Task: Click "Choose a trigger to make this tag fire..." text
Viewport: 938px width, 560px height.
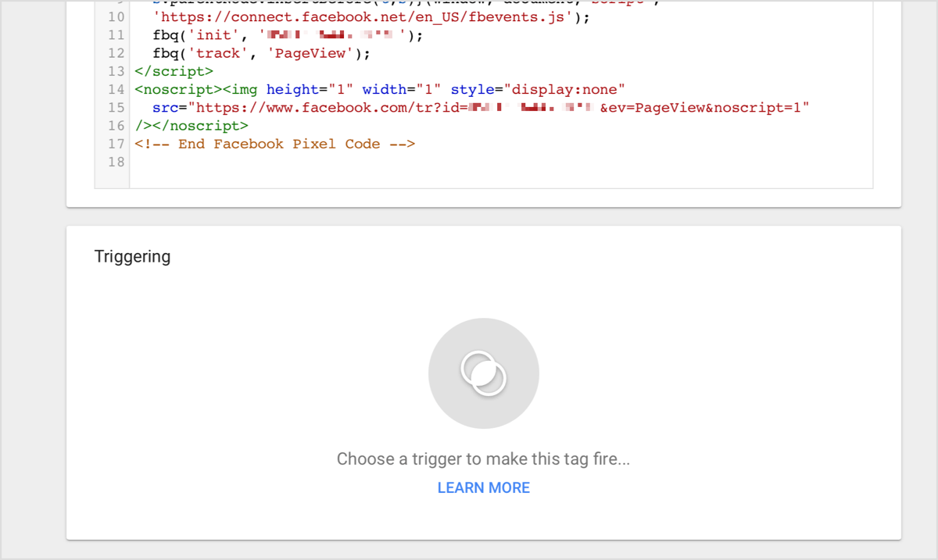Action: [x=484, y=459]
